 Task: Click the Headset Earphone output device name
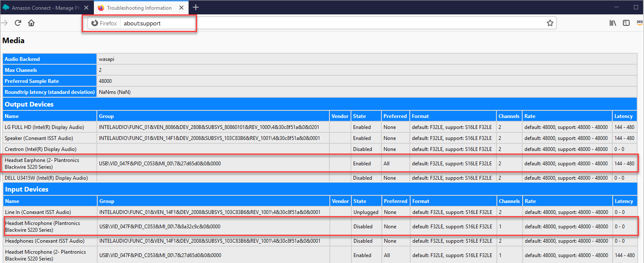42,164
